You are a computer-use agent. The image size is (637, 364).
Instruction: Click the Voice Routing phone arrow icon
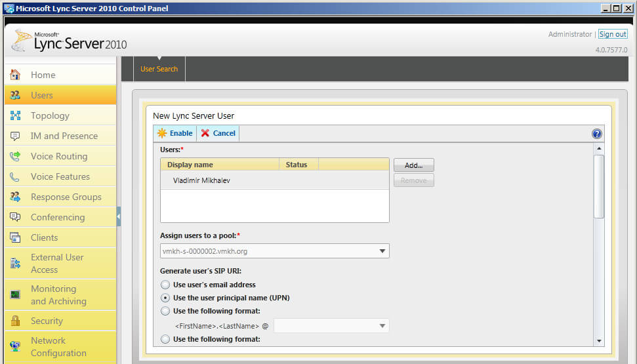(x=15, y=156)
